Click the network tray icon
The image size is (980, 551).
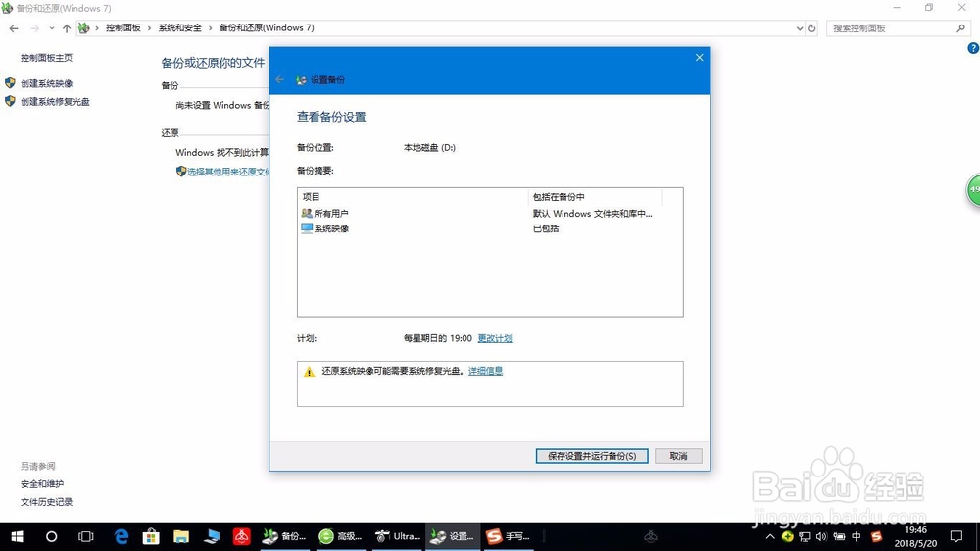pos(805,536)
